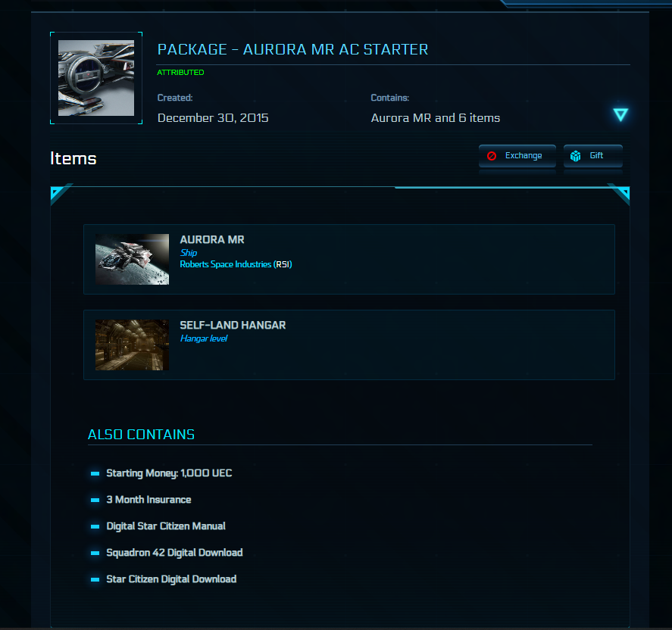Screen dimensions: 672x630
Task: Click the gift box icon
Action: click(x=575, y=156)
